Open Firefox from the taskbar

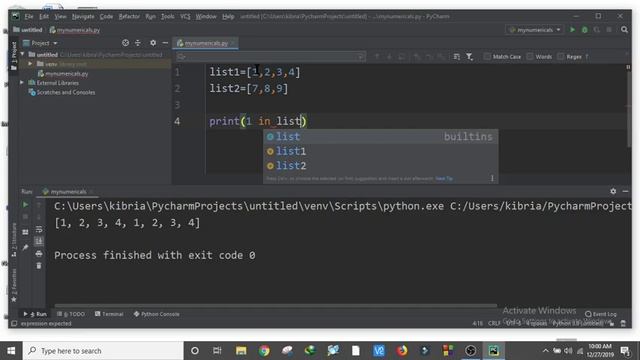[x=402, y=351]
